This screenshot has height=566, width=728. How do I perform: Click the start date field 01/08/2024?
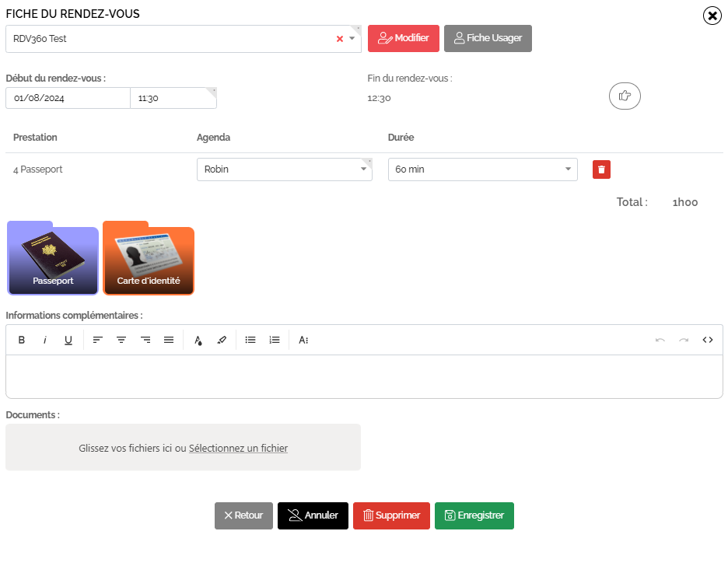point(68,98)
